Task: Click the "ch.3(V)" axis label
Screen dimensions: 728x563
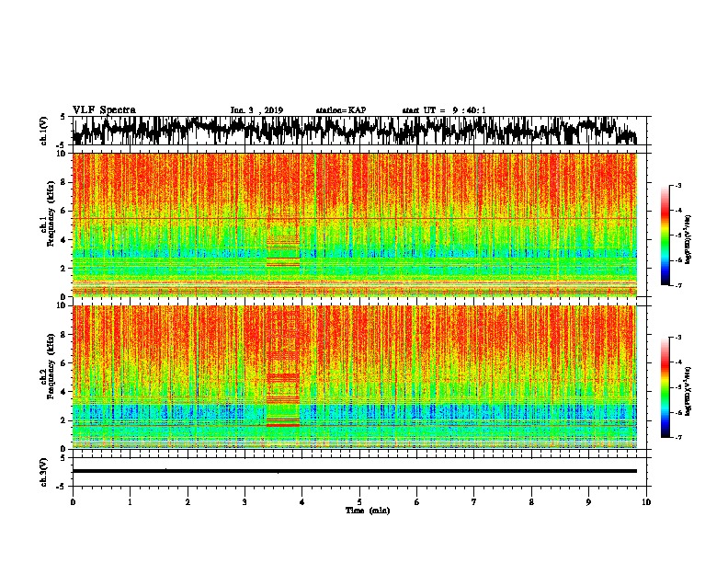Action: coord(44,472)
